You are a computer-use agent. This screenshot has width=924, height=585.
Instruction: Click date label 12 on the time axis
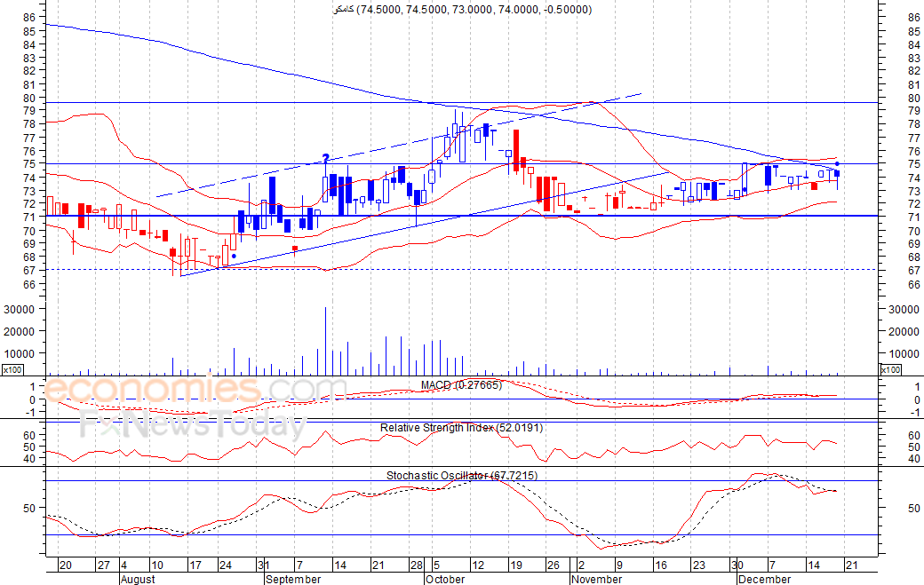click(x=478, y=565)
